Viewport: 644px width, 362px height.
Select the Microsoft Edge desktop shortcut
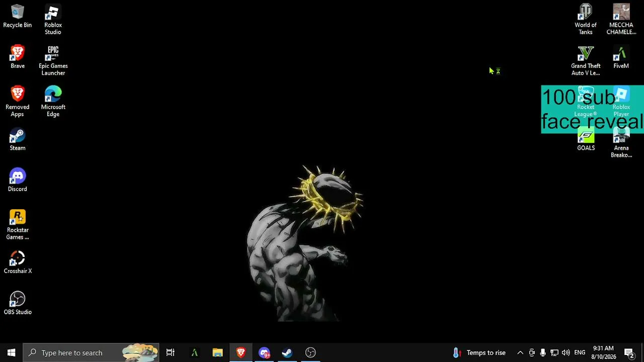[53, 102]
